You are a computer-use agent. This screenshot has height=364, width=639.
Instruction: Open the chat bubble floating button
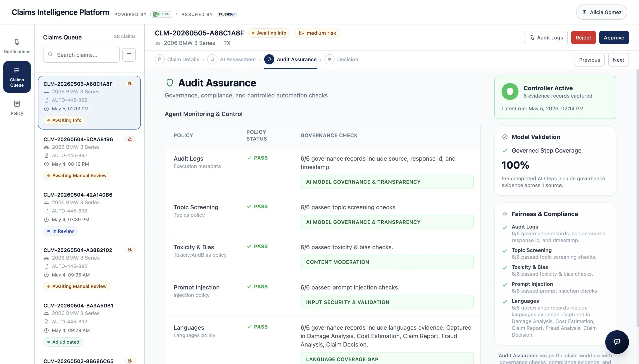(617, 342)
